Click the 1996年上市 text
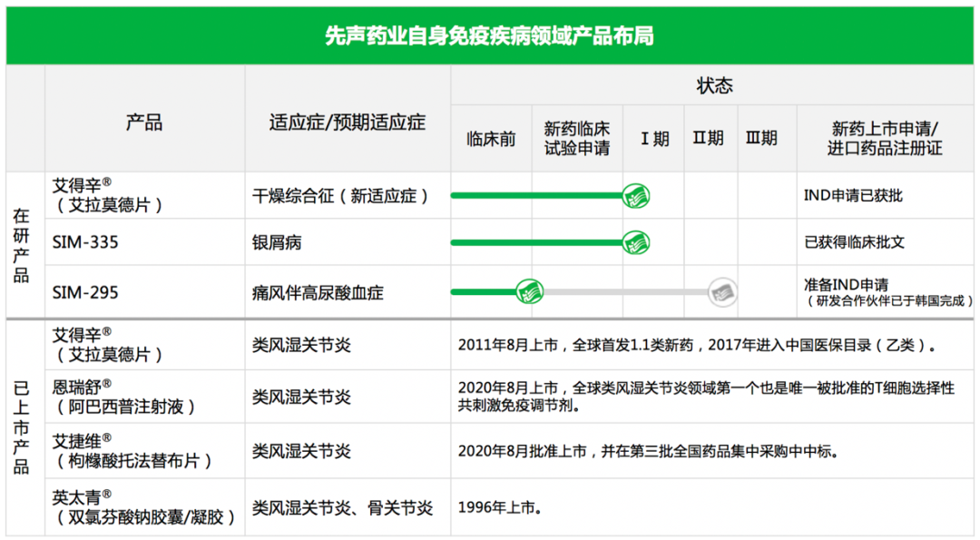 [x=499, y=507]
